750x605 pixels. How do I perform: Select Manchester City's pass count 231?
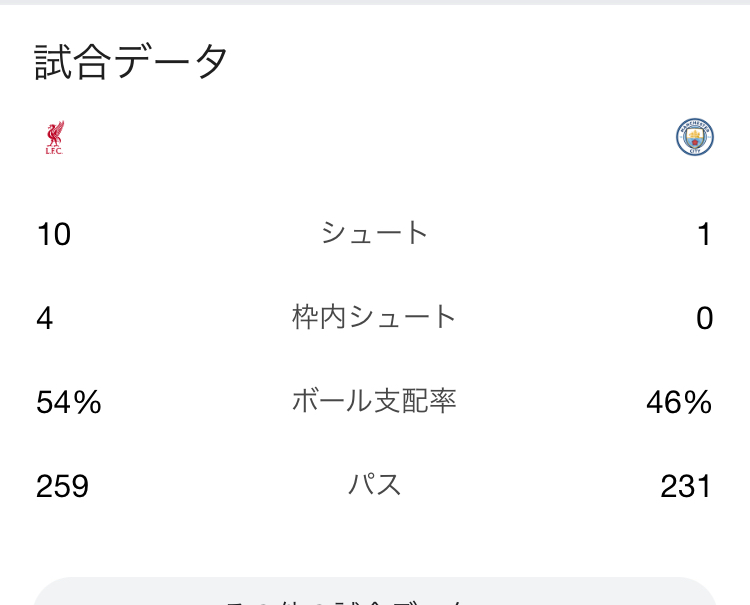[686, 486]
